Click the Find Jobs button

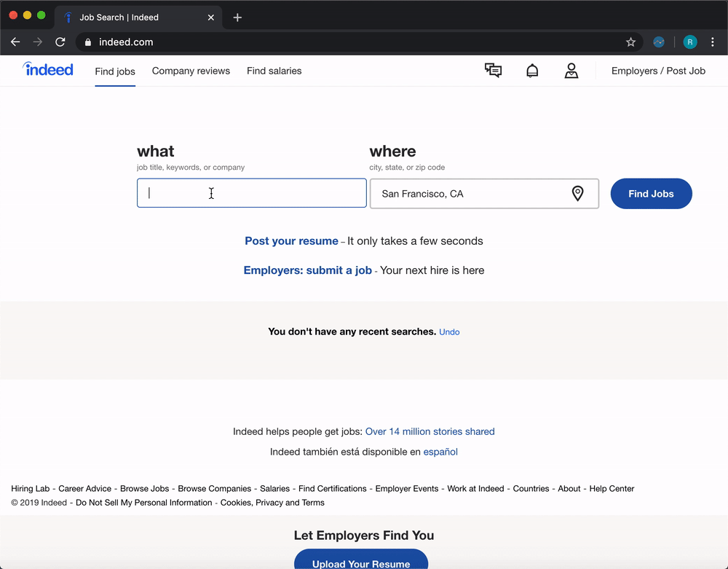coord(651,194)
